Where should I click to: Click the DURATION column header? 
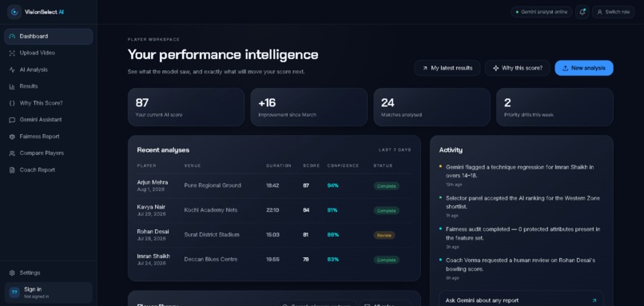coord(279,166)
